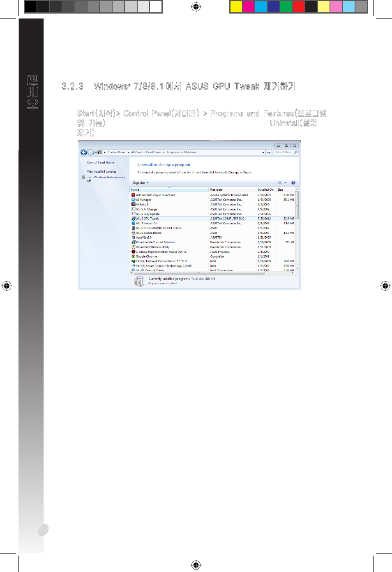Maximize the Programs and Features window
This screenshot has height=572, width=392.
point(286,145)
